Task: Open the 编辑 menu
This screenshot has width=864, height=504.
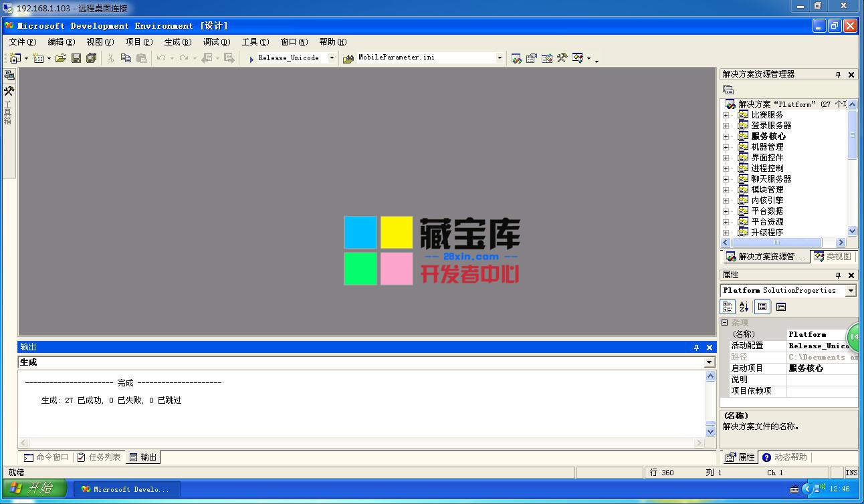Action: coord(61,42)
